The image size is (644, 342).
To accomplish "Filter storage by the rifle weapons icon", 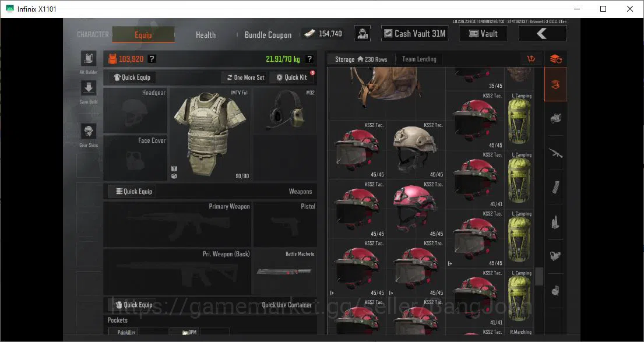I will click(x=555, y=153).
